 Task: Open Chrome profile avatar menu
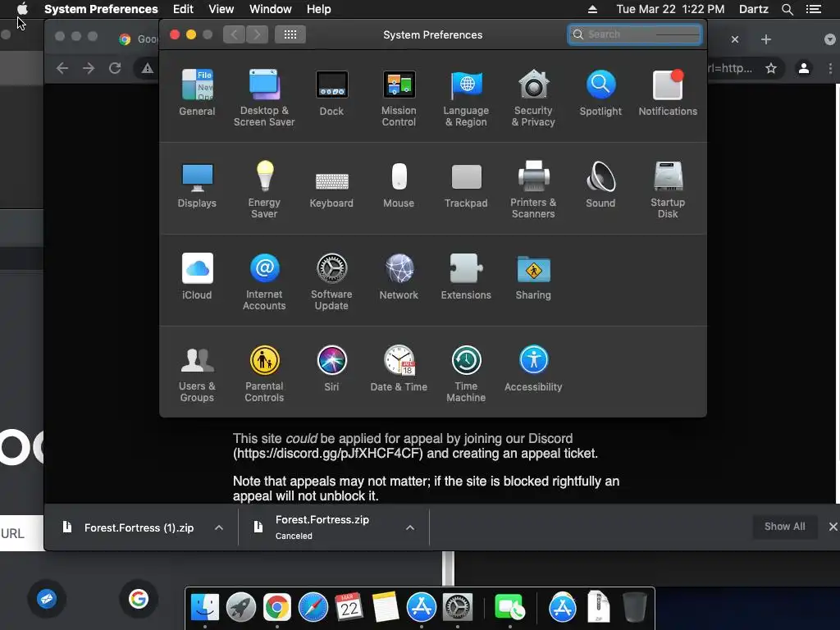pos(804,68)
